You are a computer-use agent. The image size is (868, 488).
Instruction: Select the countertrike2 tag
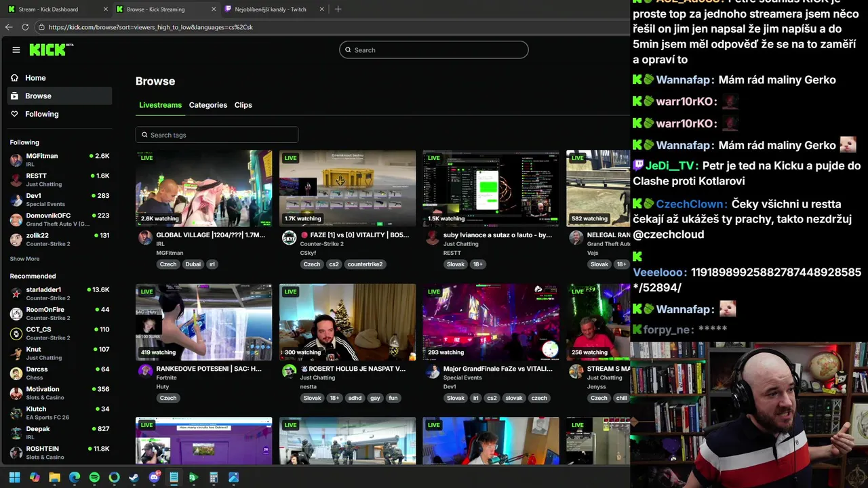366,264
